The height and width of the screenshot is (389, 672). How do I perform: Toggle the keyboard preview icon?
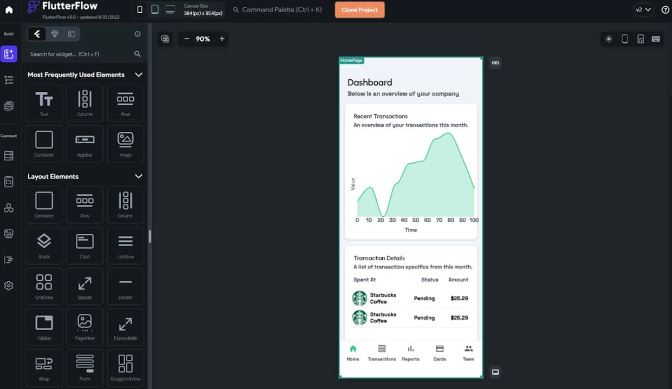[x=656, y=39]
